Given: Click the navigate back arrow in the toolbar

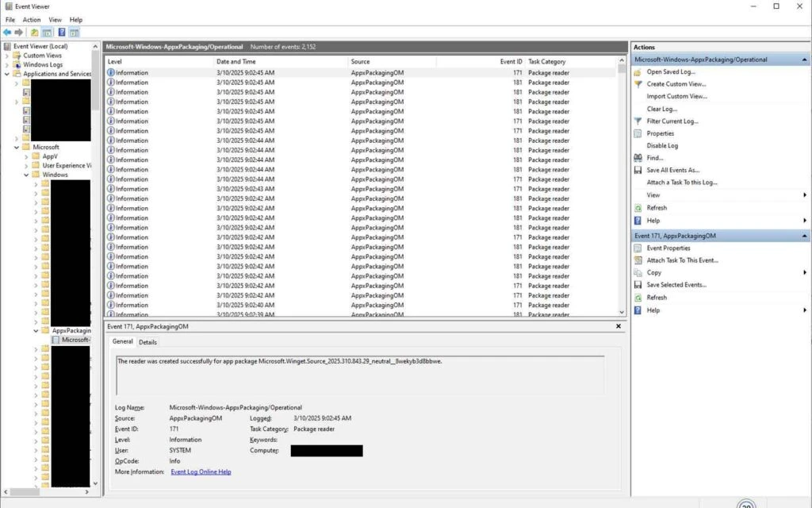Looking at the screenshot, I should pos(7,32).
